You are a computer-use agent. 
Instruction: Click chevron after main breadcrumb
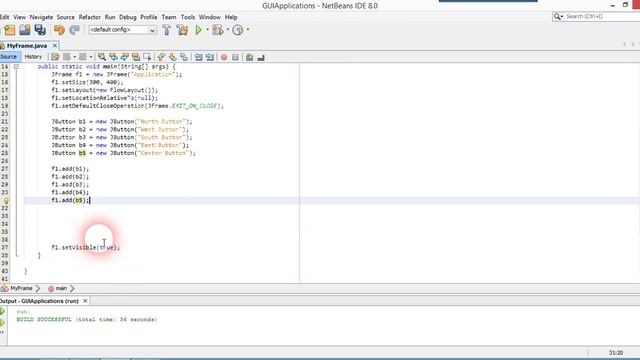pyautogui.click(x=72, y=288)
